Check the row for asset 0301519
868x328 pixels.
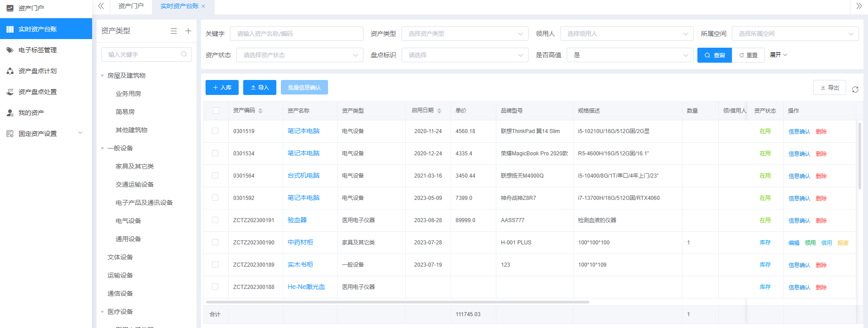(x=215, y=131)
